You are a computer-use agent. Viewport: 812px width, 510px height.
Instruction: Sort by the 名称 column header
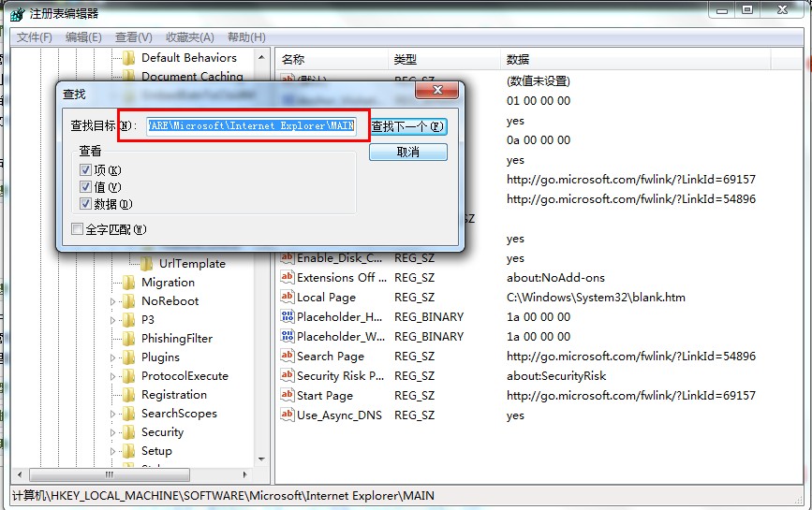332,60
